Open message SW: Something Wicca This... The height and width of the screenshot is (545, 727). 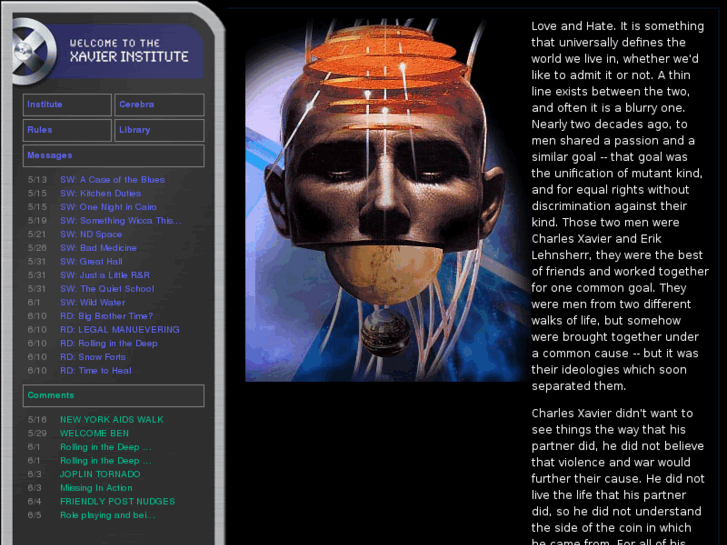pos(121,221)
